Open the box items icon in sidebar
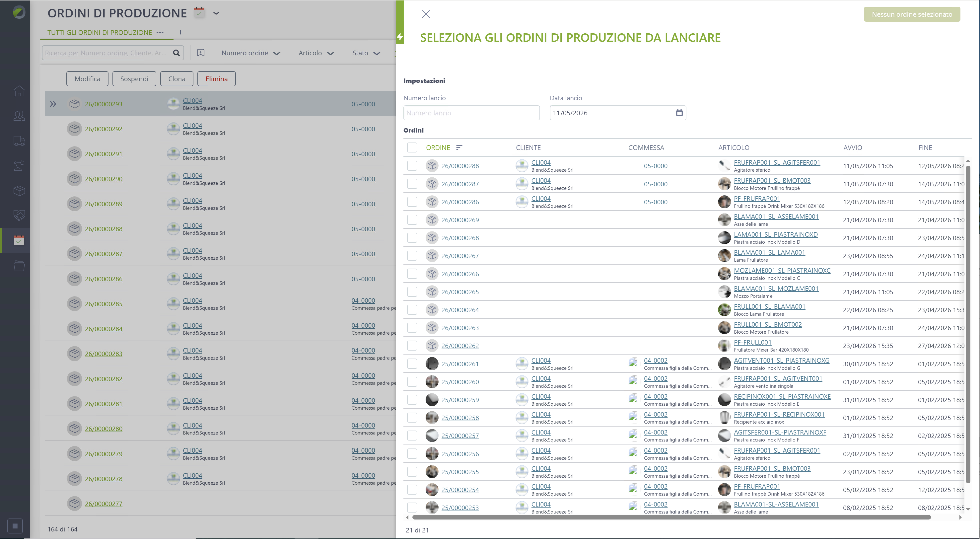The height and width of the screenshot is (539, 980). (x=19, y=191)
